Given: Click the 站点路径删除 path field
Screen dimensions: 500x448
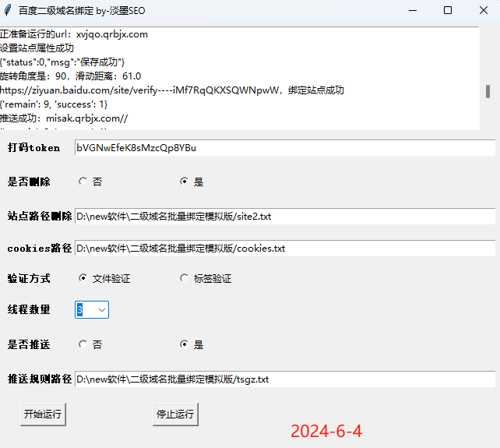Looking at the screenshot, I should point(285,217).
